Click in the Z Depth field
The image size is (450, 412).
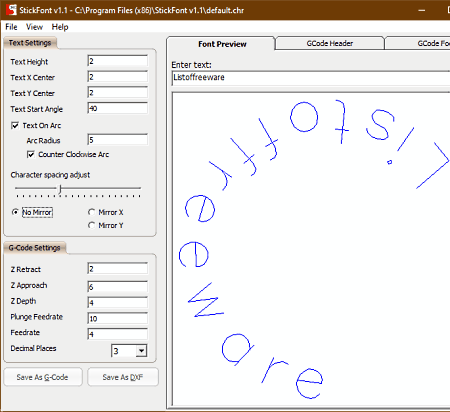[117, 303]
